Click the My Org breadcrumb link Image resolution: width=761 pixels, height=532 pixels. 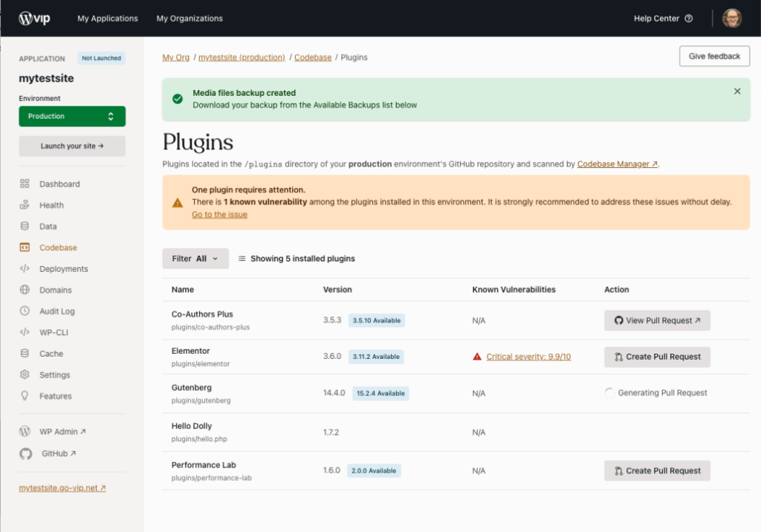click(175, 57)
